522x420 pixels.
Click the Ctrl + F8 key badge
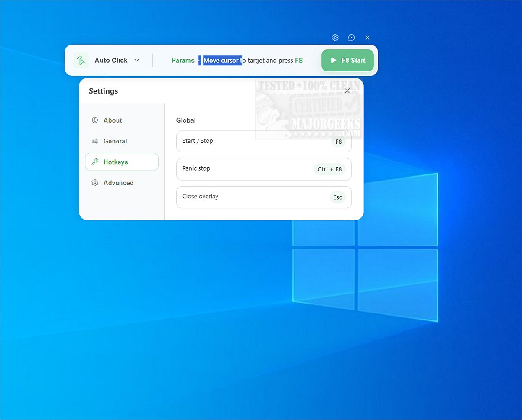330,169
